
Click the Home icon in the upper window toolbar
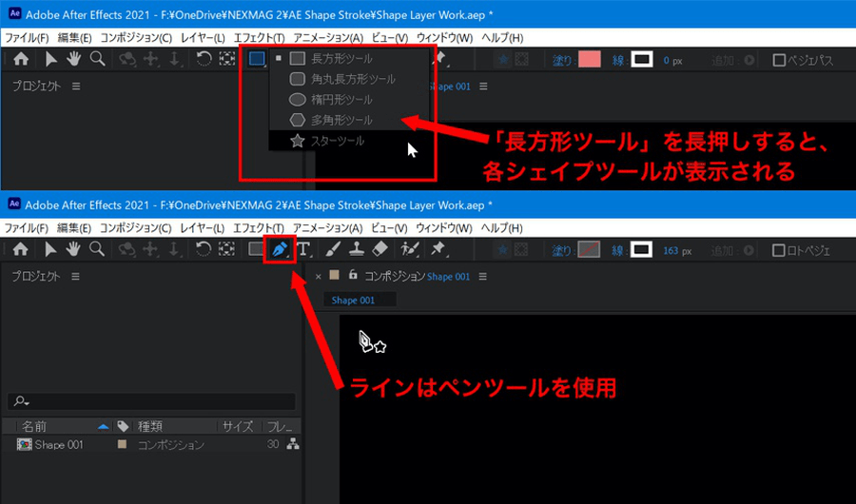pyautogui.click(x=21, y=59)
